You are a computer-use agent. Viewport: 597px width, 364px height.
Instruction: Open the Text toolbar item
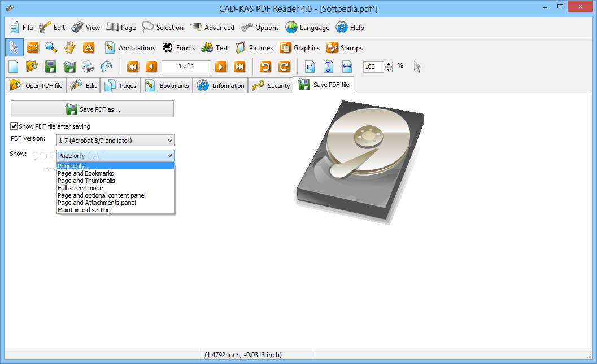215,48
